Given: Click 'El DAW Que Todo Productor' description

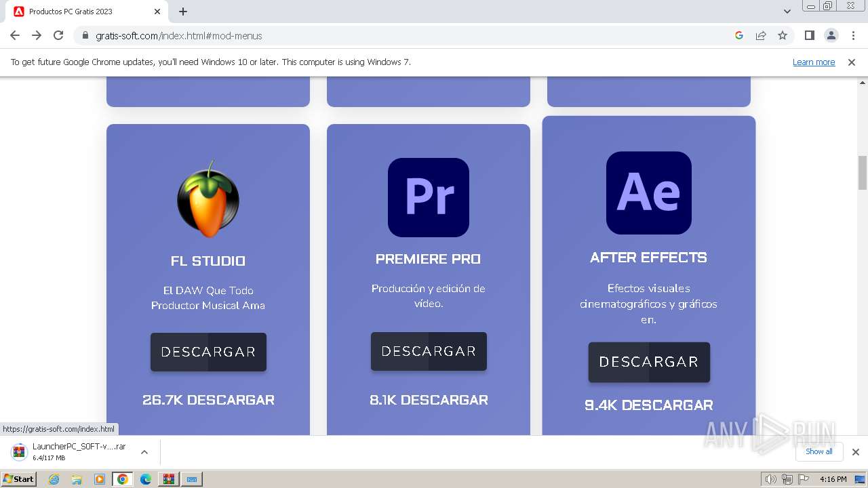Looking at the screenshot, I should pyautogui.click(x=208, y=298).
